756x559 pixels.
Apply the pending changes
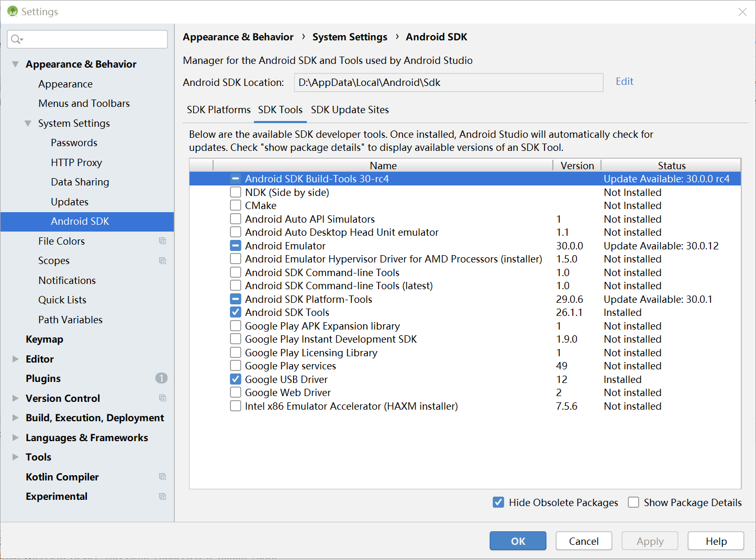[x=650, y=541]
